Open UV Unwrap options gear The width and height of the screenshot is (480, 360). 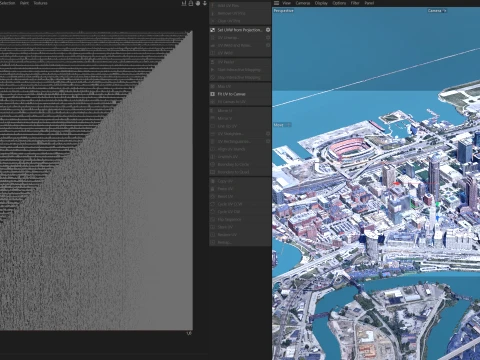268,38
